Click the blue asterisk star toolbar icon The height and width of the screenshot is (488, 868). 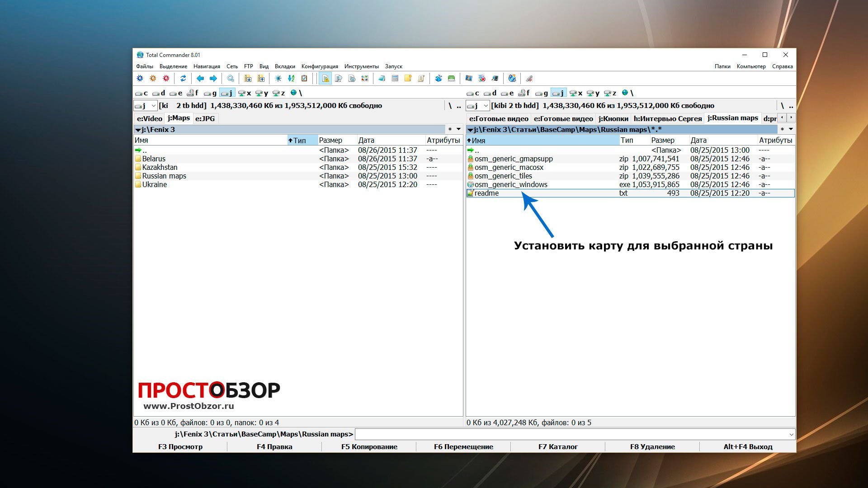click(278, 78)
